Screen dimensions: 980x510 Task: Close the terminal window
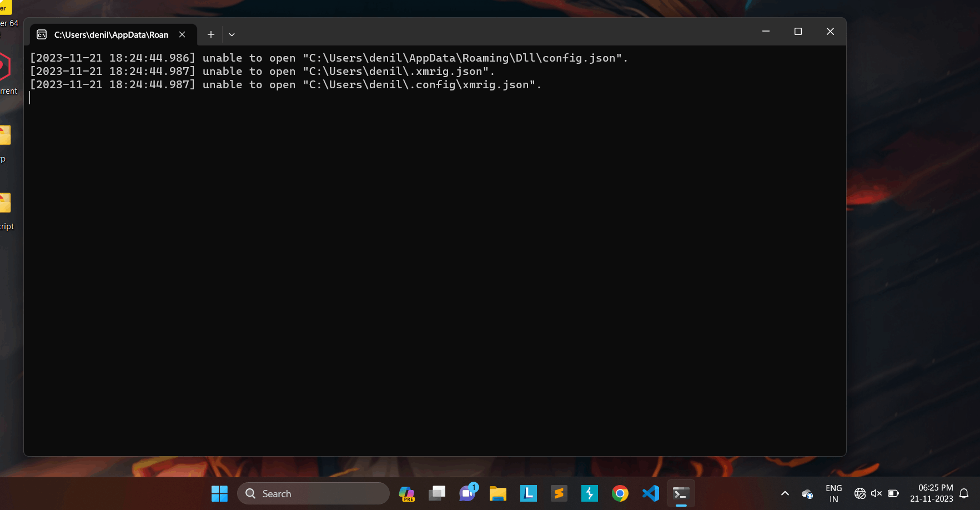tap(830, 32)
